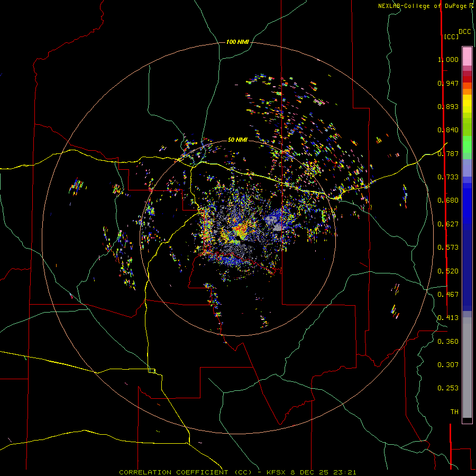Click the DCC product label
476x476 pixels.
465,32
